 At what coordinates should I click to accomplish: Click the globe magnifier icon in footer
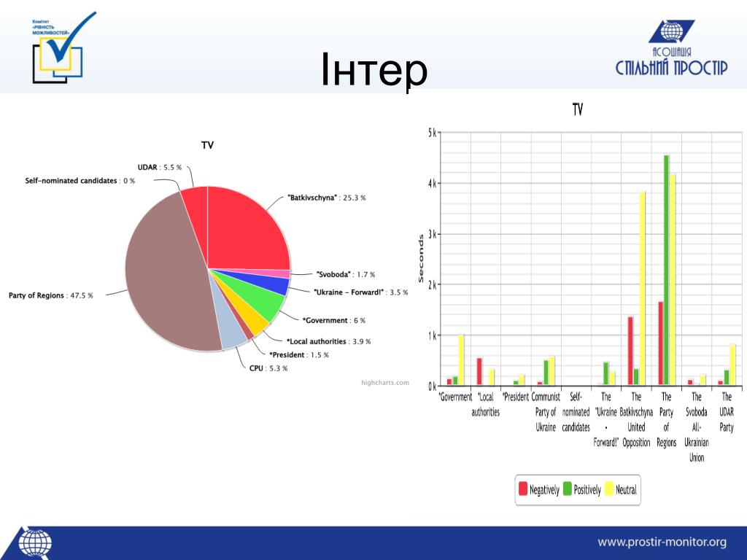click(x=34, y=544)
